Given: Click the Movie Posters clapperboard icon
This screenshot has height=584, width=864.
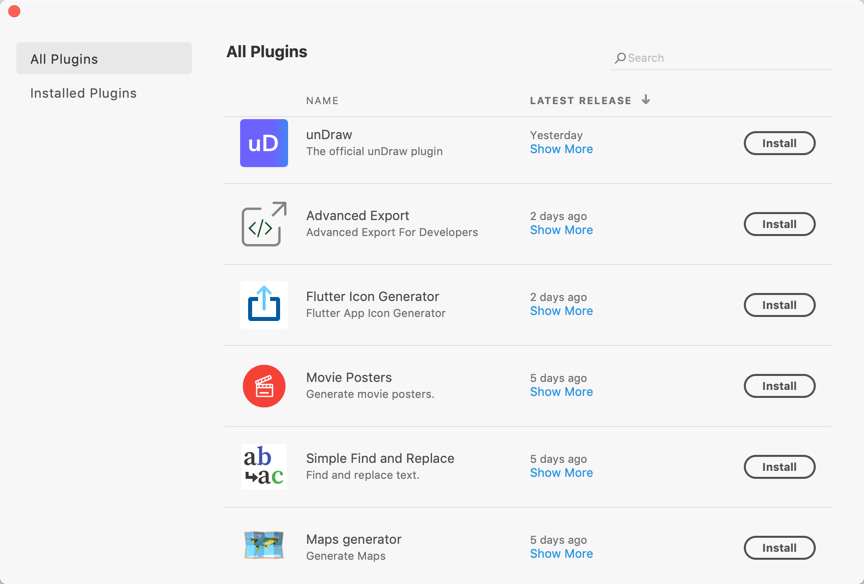Looking at the screenshot, I should pos(264,386).
